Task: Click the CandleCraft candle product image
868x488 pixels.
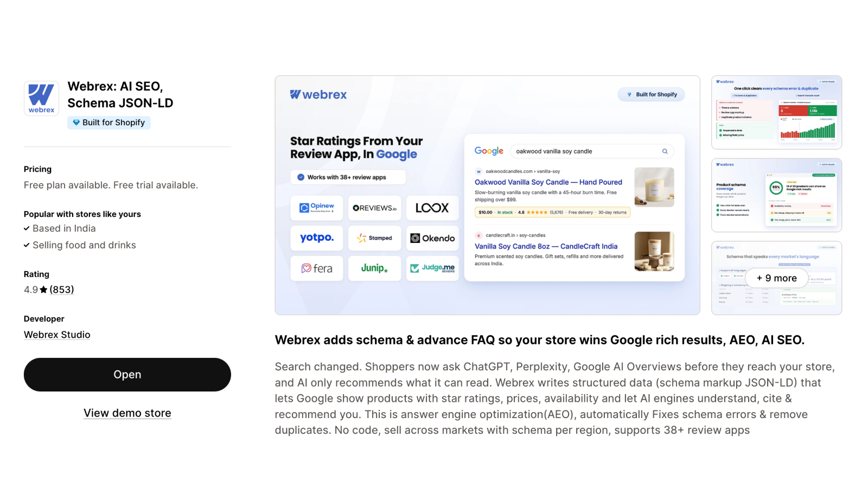Action: point(654,251)
